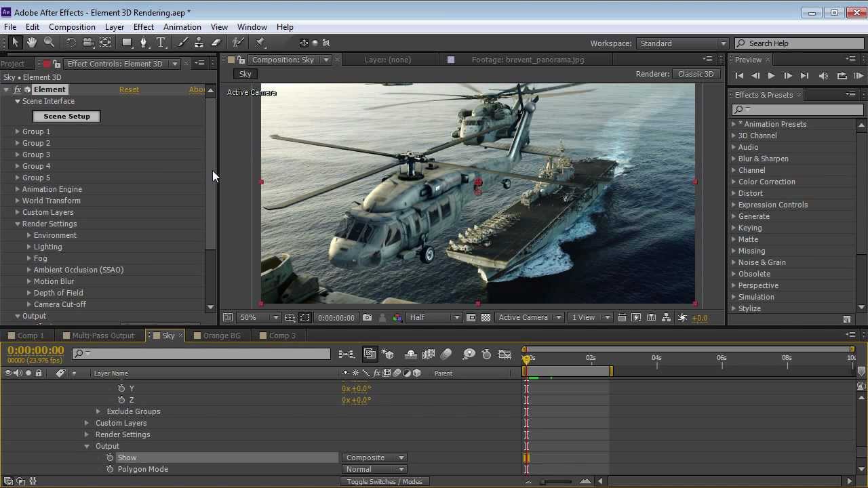Click the Scene Setup button
Screen dimensions: 868x488
click(x=66, y=117)
